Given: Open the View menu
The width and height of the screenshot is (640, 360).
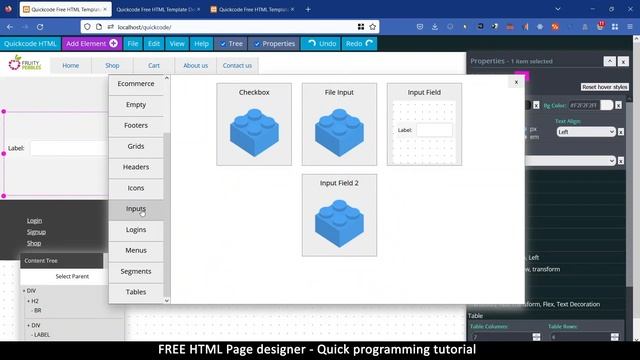Looking at the screenshot, I should [177, 44].
